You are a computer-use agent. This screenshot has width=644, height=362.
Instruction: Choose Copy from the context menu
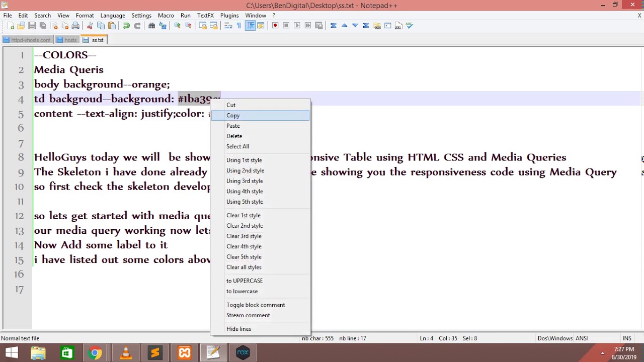(x=260, y=116)
